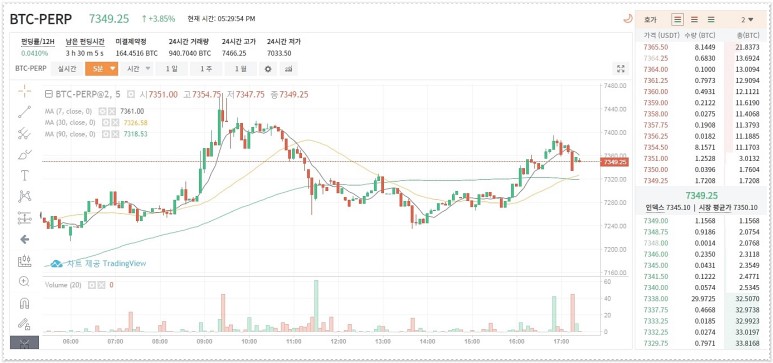Click the 940.7040 BTC 24h volume value

click(190, 53)
